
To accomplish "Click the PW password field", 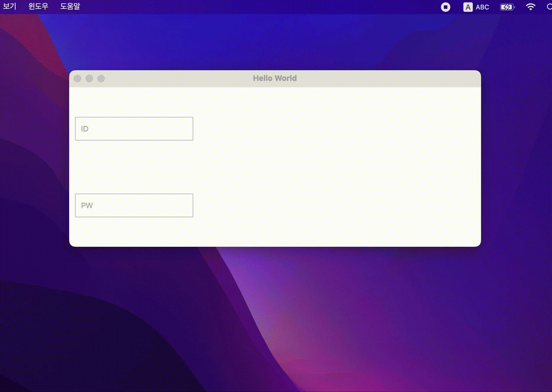I will pos(134,205).
